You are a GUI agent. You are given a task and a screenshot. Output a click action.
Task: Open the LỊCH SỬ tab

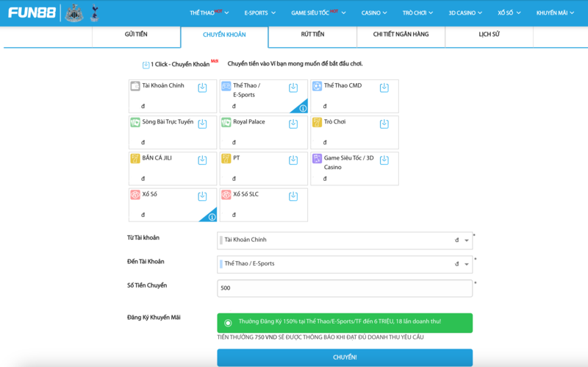tap(489, 35)
